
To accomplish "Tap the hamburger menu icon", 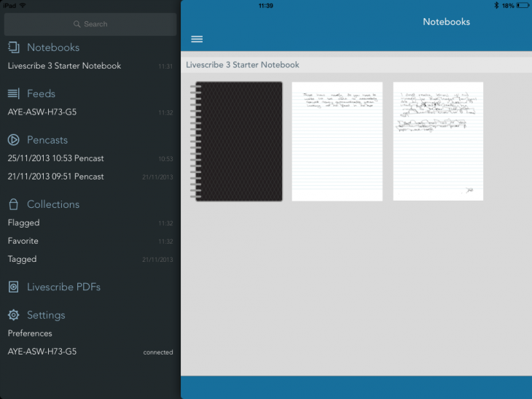I will pyautogui.click(x=197, y=39).
